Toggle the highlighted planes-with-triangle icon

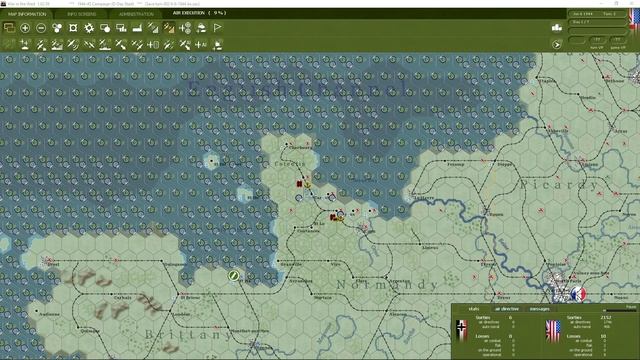tap(169, 28)
